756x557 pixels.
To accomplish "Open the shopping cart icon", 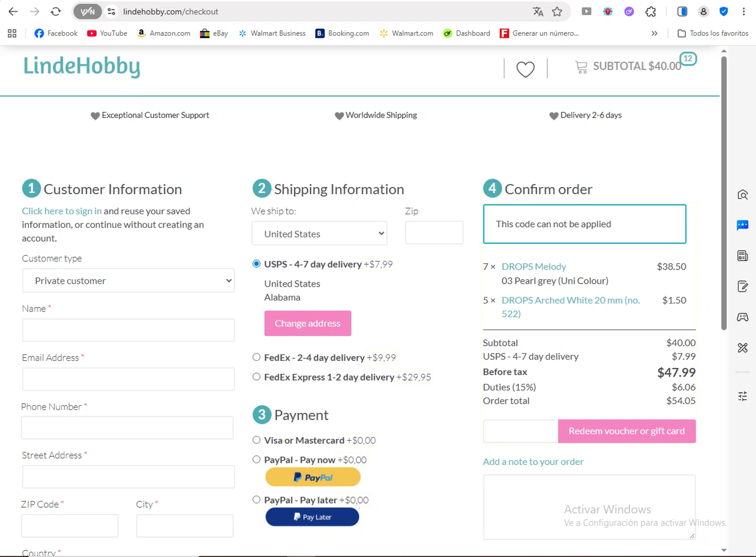I will coord(581,67).
